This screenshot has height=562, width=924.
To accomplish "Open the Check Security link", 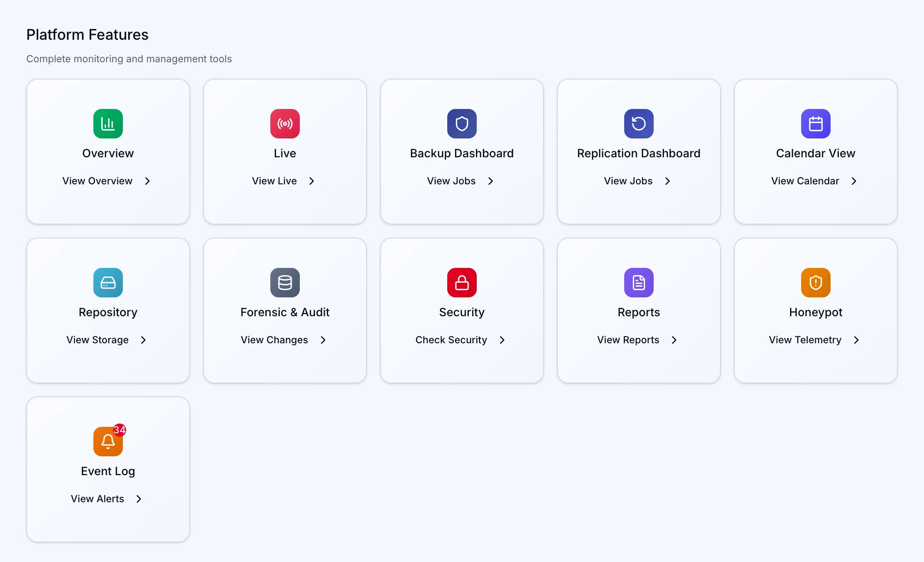I will point(451,340).
